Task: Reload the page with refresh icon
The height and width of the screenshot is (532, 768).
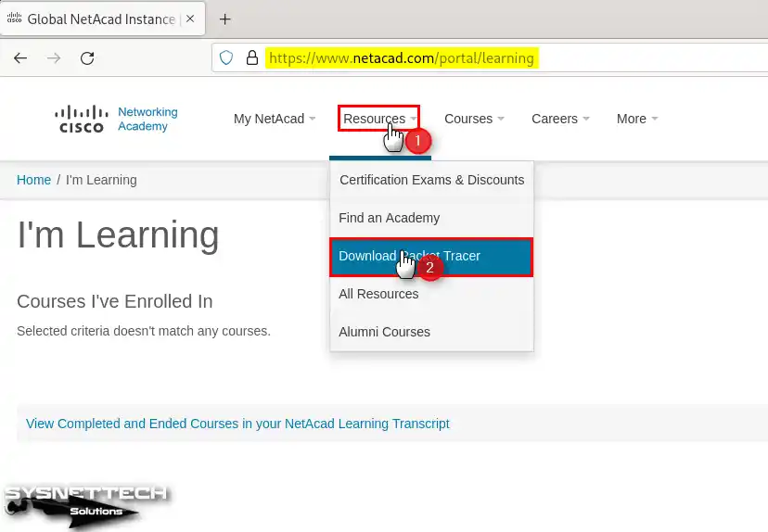Action: tap(87, 57)
